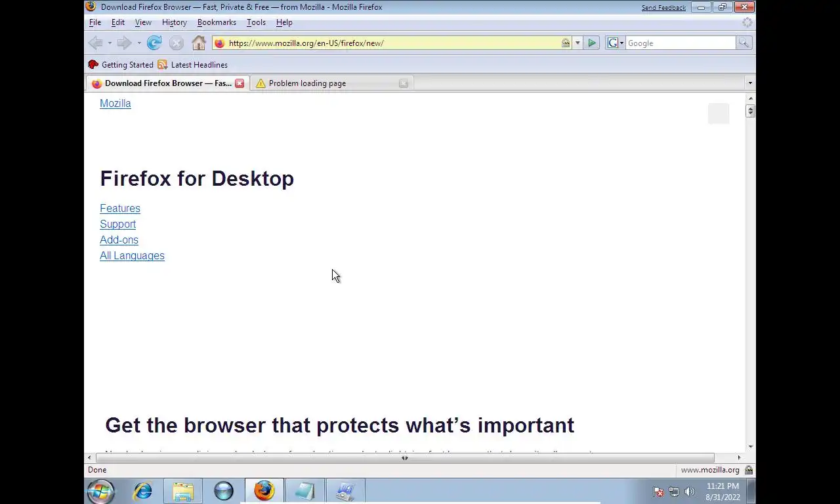840x504 pixels.
Task: Open the list all tabs dropdown
Action: (x=750, y=83)
